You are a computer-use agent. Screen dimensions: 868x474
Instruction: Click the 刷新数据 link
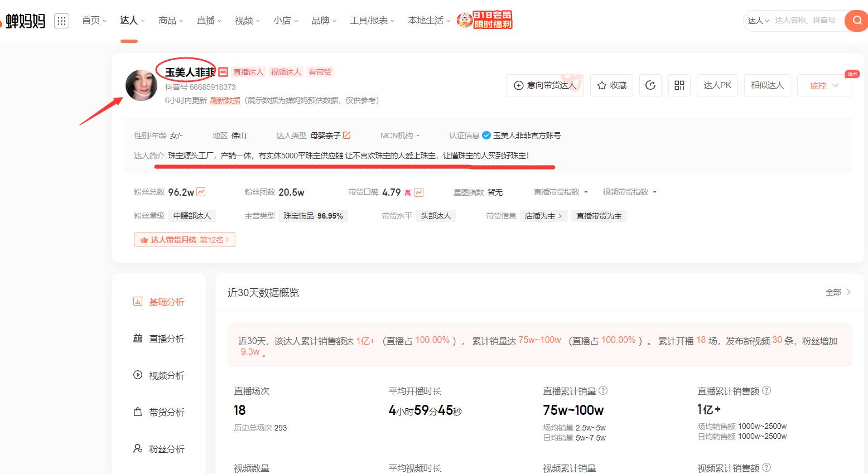[x=225, y=100]
